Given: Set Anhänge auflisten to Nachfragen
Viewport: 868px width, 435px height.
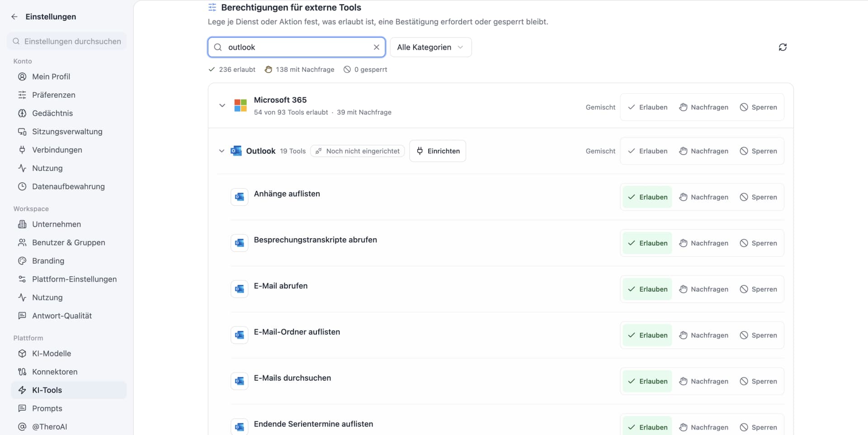Looking at the screenshot, I should click(x=703, y=197).
